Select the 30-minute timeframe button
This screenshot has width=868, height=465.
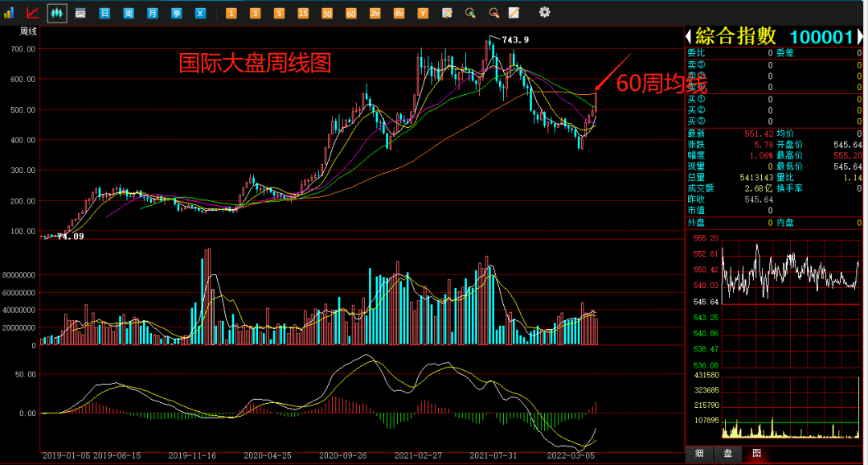[327, 13]
